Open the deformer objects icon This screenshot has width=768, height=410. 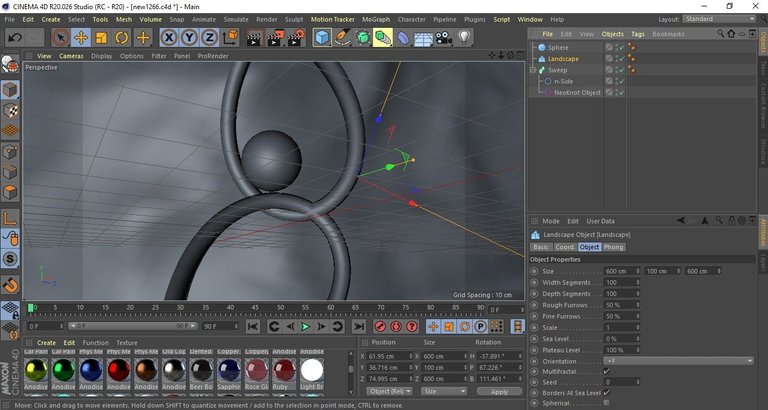403,38
